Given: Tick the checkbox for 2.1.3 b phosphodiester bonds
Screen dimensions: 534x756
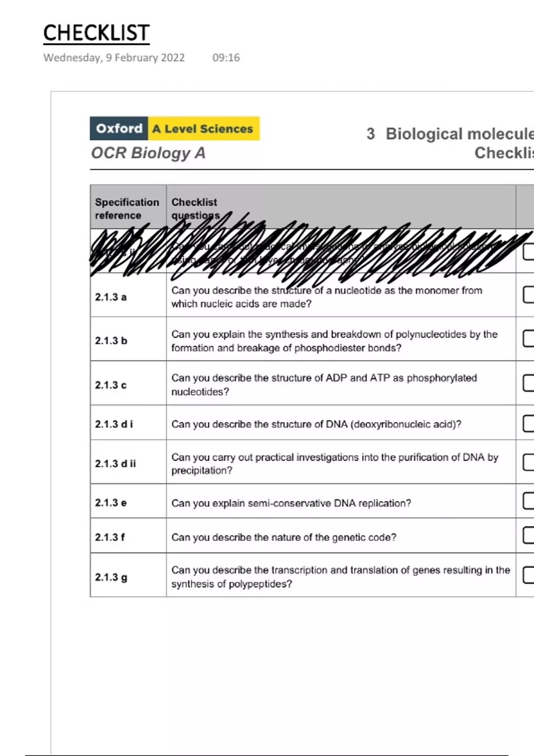Looking at the screenshot, I should tap(529, 338).
